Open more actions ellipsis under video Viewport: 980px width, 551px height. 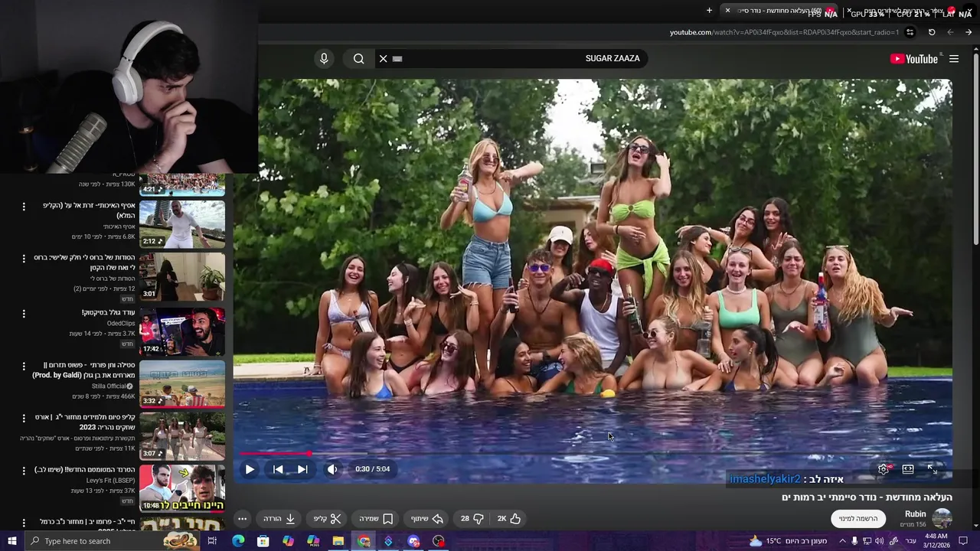pyautogui.click(x=242, y=519)
